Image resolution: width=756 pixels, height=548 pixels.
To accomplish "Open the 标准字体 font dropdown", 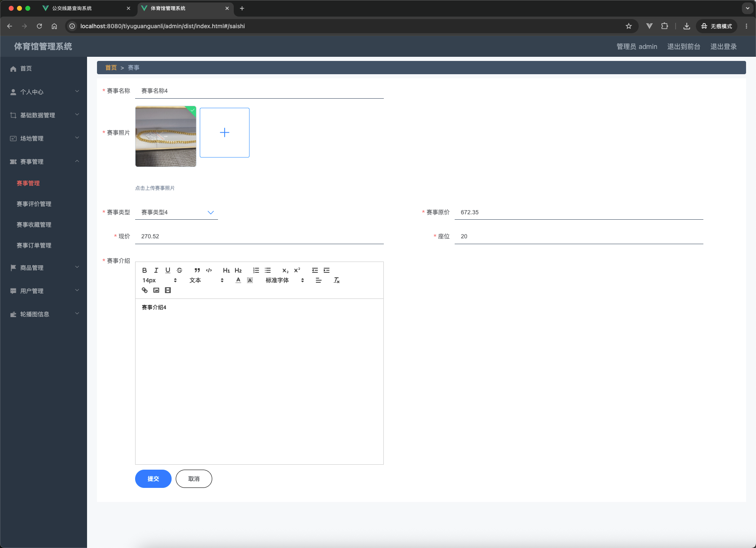I will pos(285,280).
